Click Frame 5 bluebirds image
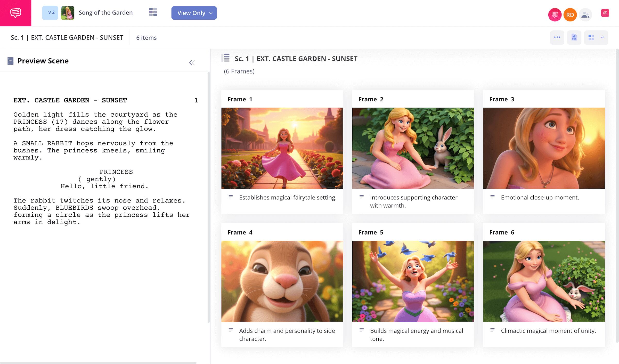 coord(413,281)
